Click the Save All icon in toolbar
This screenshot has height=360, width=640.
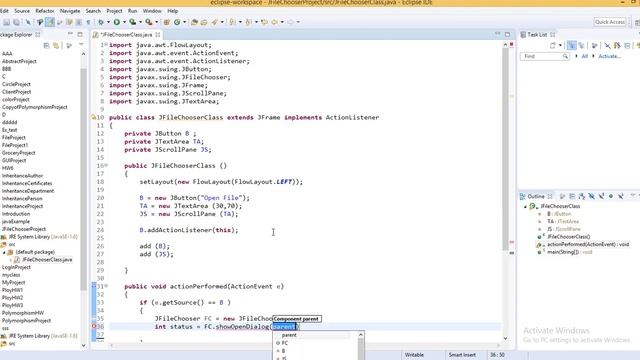[x=16, y=22]
